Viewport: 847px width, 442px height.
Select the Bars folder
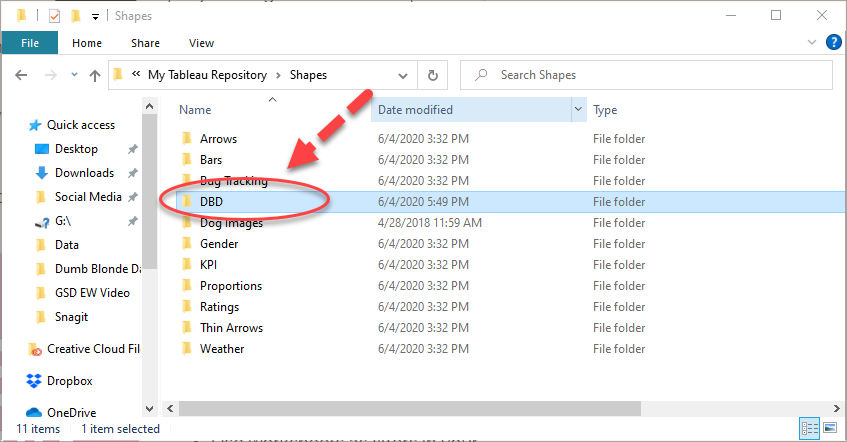pos(211,160)
